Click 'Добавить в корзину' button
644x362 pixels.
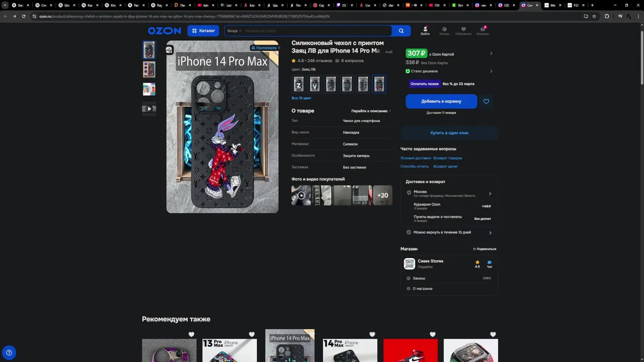(x=441, y=101)
